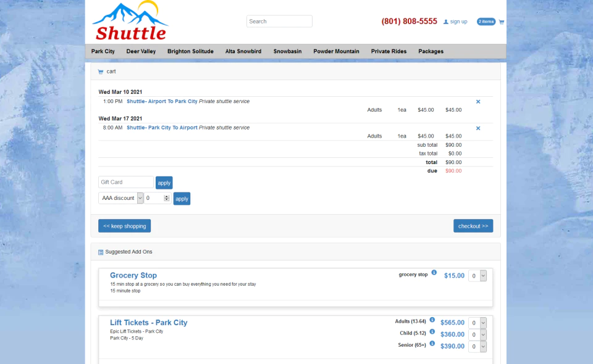The height and width of the screenshot is (364, 593).
Task: Open info icon for Child (5-12) ticket
Action: coord(432,331)
